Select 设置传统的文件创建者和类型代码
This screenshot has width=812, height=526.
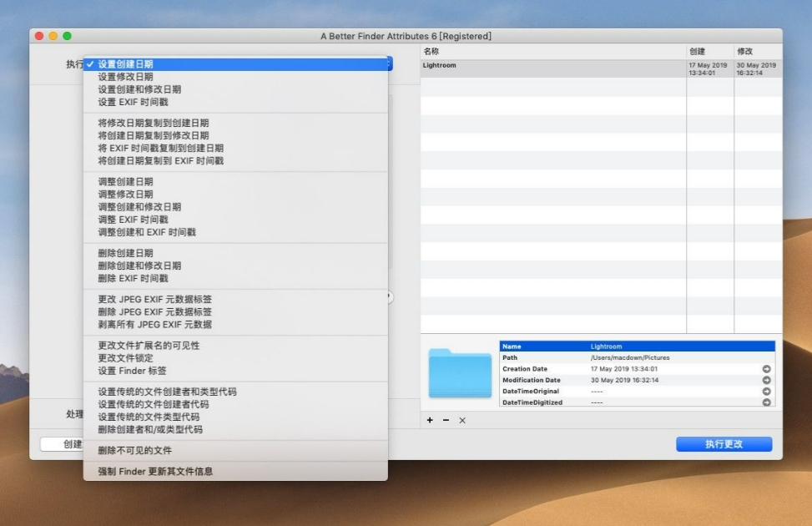coord(235,392)
